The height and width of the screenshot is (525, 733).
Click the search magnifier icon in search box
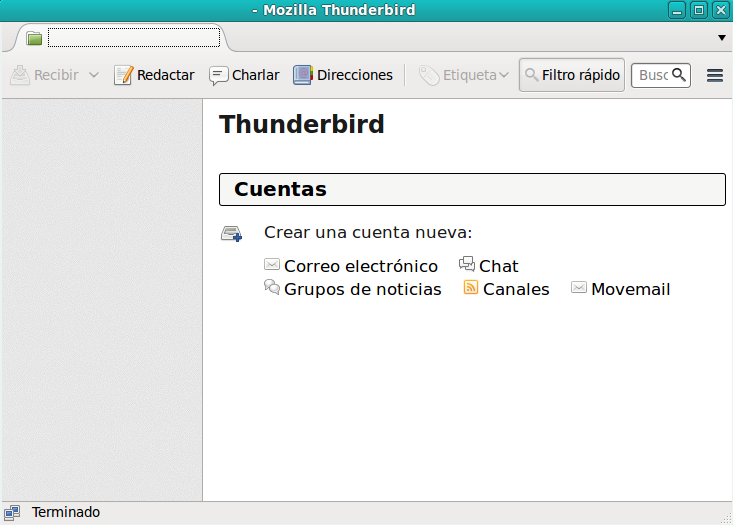click(679, 75)
